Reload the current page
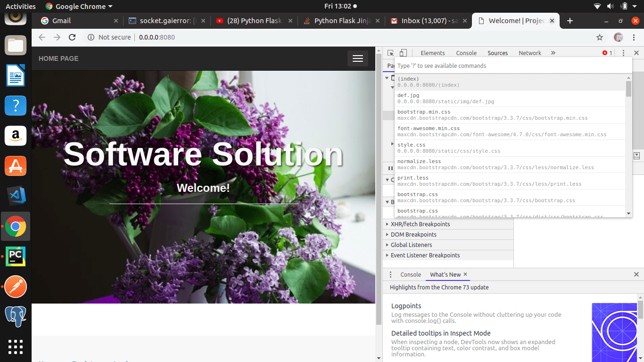 pos(71,37)
